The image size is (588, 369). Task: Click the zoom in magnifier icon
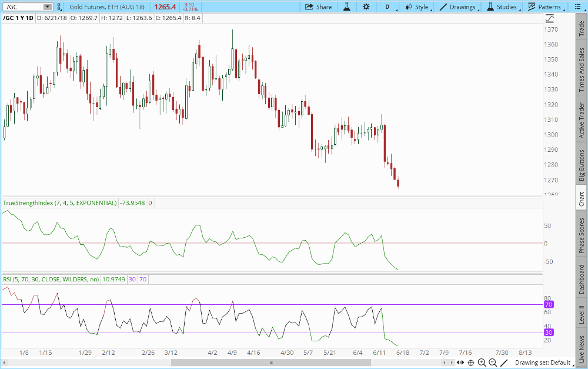482,363
